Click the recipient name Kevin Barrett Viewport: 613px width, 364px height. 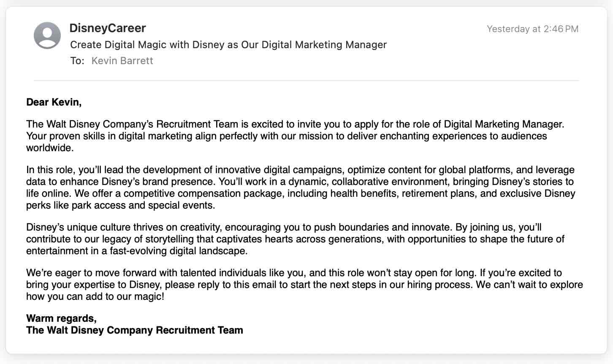[122, 61]
